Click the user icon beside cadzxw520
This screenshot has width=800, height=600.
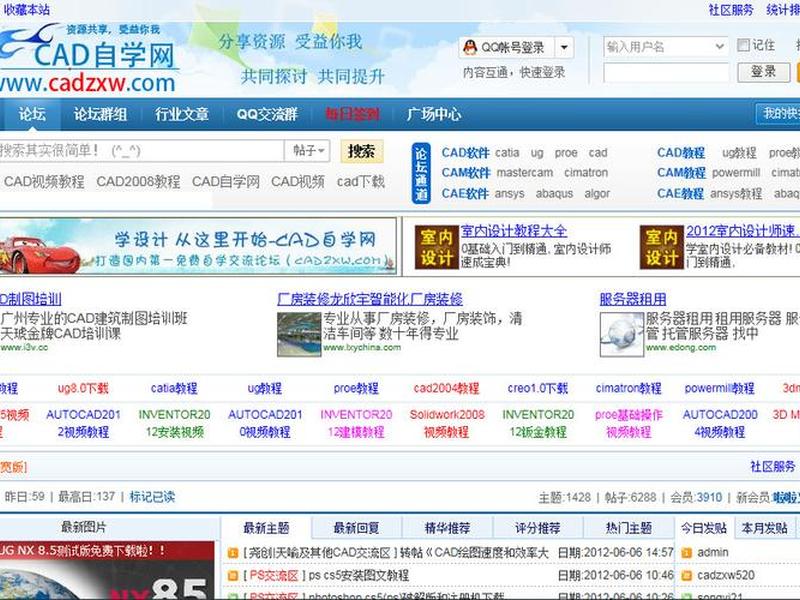(687, 576)
